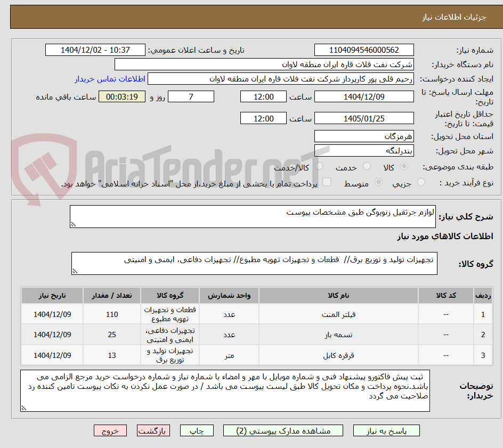
Task: Click the نام کالا column header
Action: pyautogui.click(x=338, y=295)
